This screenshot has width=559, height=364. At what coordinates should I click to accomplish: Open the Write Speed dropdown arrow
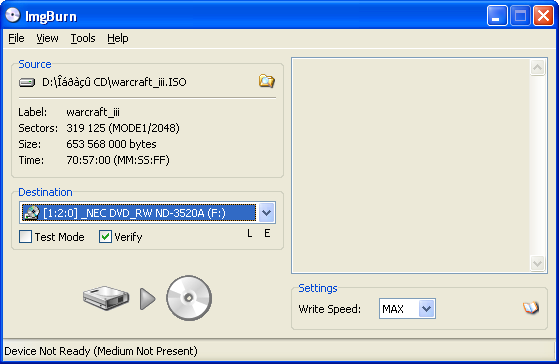click(x=426, y=309)
